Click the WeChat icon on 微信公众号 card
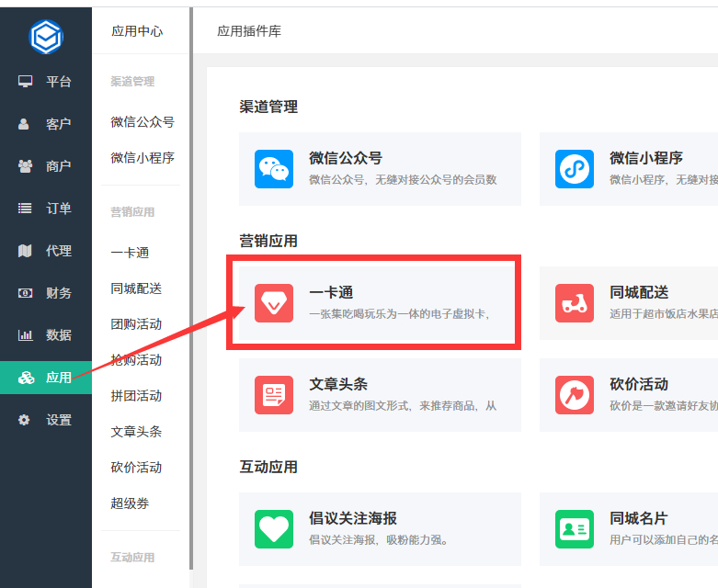The width and height of the screenshot is (718, 588). [x=274, y=169]
